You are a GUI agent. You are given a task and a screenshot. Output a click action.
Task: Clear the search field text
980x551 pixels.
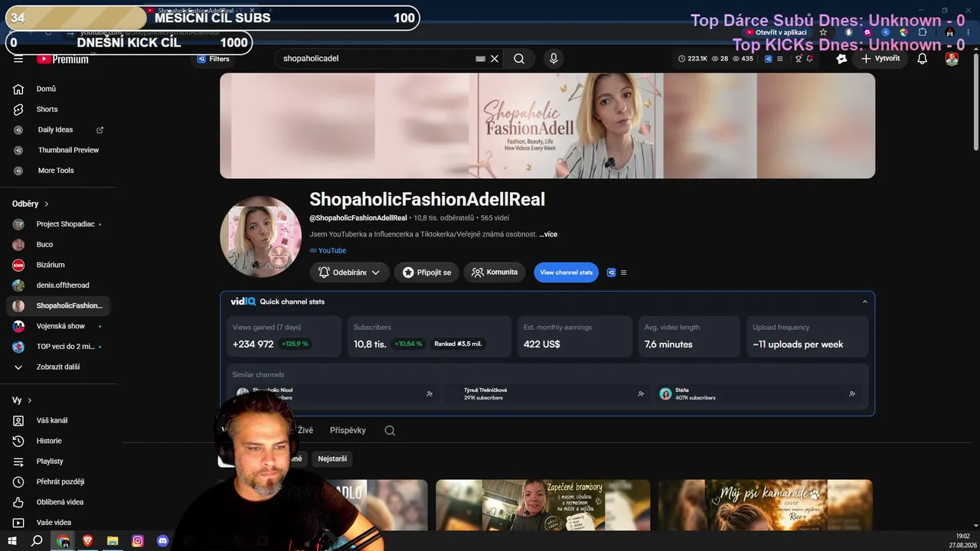(495, 59)
